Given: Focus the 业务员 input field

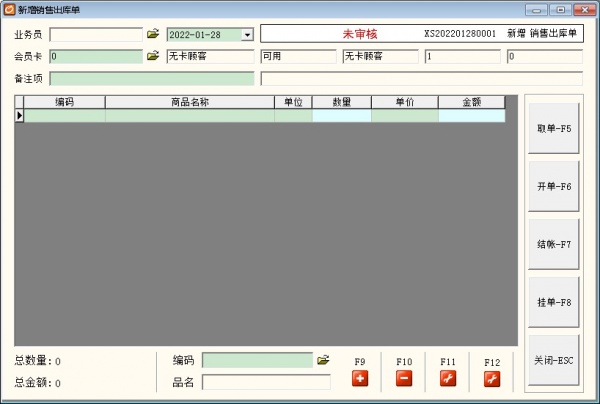Looking at the screenshot, I should tap(96, 35).
